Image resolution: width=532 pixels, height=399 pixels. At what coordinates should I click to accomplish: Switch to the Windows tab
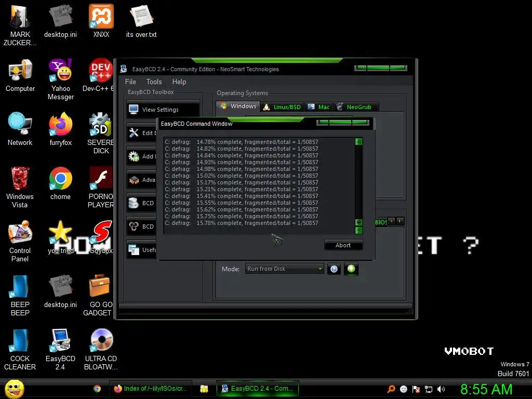tap(238, 106)
